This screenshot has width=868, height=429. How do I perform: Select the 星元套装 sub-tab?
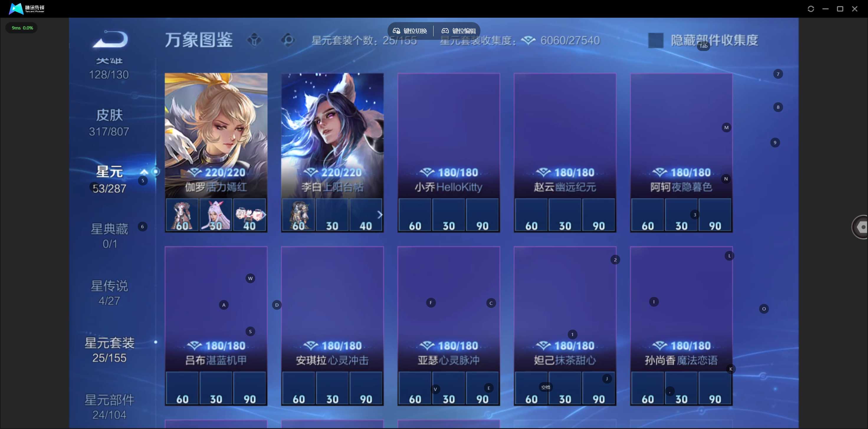tap(109, 350)
